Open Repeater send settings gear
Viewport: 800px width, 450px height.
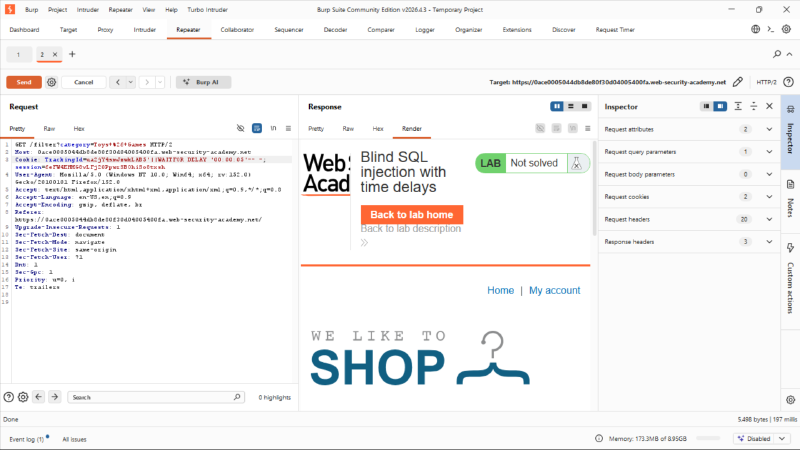pyautogui.click(x=52, y=82)
